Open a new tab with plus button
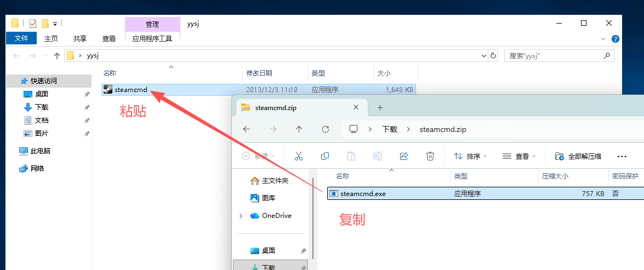Viewport: 644px width, 270px height. pyautogui.click(x=380, y=107)
